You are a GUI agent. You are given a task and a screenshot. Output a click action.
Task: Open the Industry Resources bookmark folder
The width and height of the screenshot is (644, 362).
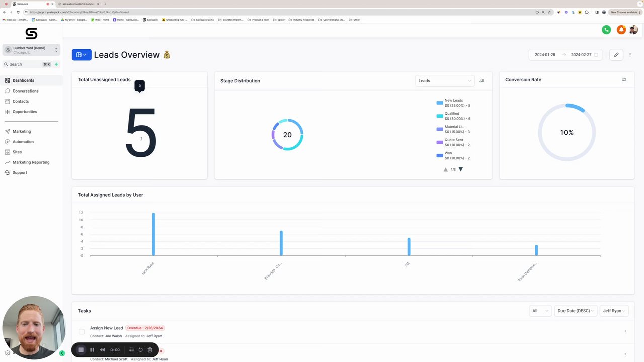(x=301, y=20)
